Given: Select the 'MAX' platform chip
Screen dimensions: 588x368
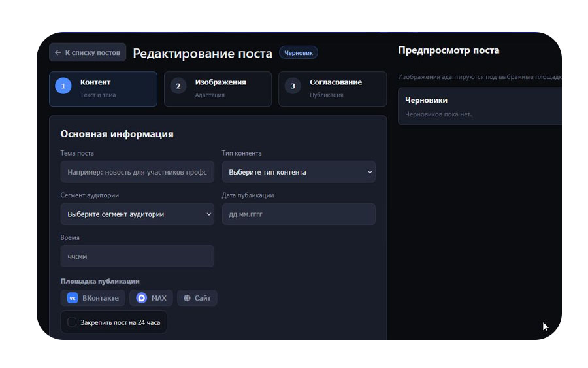Looking at the screenshot, I should click(x=151, y=298).
